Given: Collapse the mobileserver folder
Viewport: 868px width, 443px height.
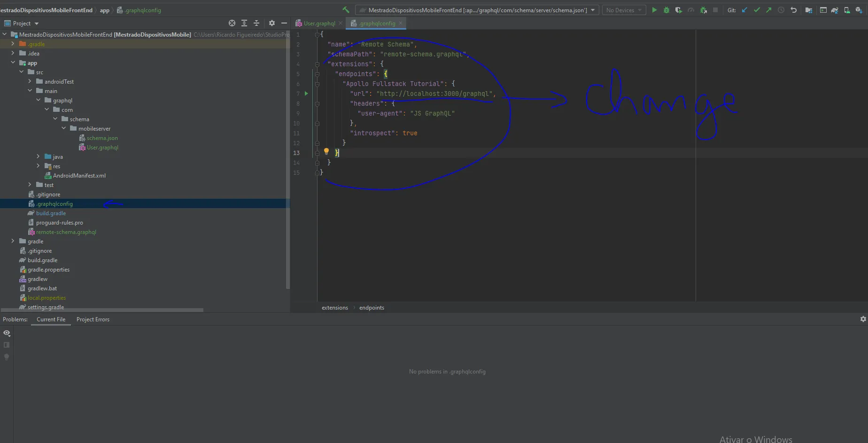Looking at the screenshot, I should coord(63,128).
